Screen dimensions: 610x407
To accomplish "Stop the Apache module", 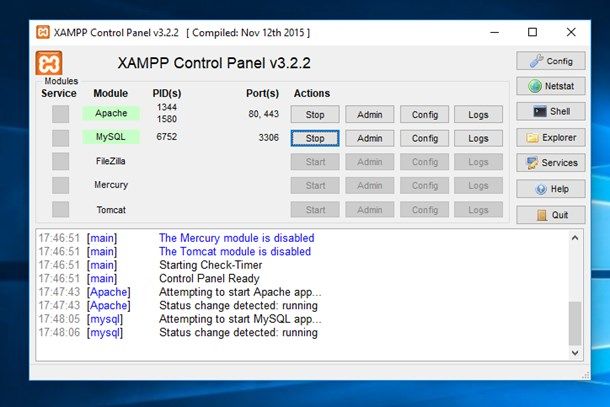I will [315, 114].
